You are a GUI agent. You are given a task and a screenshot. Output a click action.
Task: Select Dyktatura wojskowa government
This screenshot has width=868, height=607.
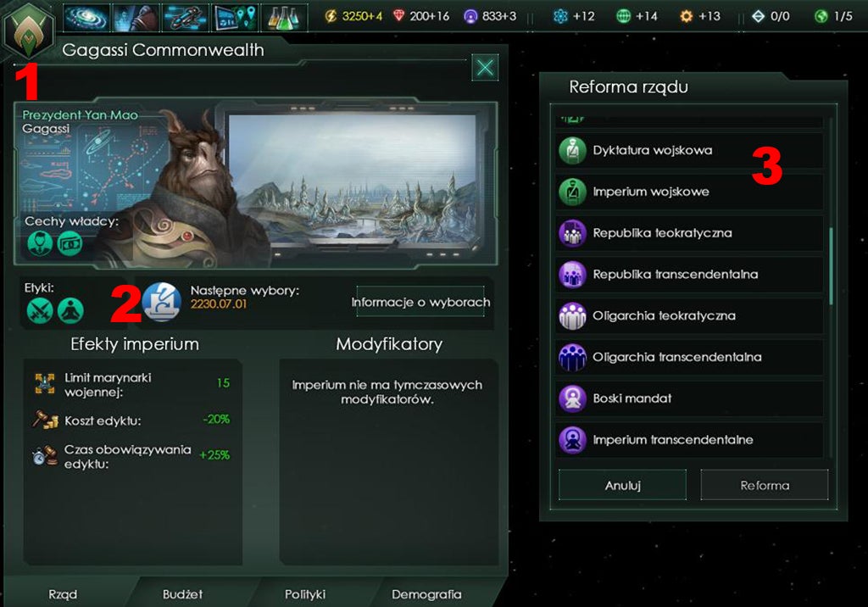click(x=689, y=150)
